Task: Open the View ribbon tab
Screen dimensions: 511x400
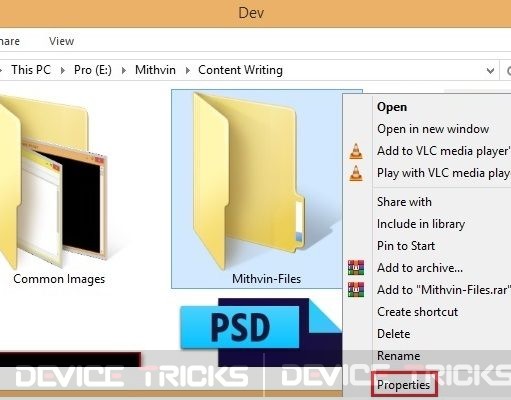Action: (x=61, y=41)
